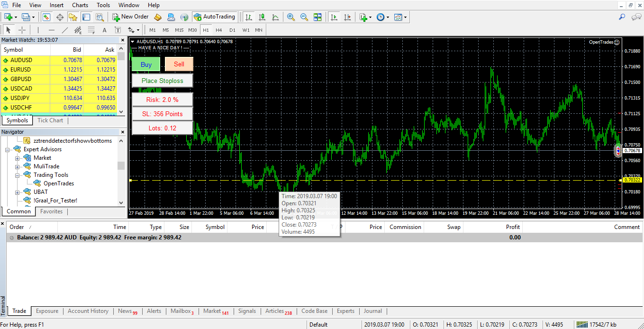Click the Signals radio-wave toolbar icon
This screenshot has width=644, height=329.
pyautogui.click(x=184, y=17)
